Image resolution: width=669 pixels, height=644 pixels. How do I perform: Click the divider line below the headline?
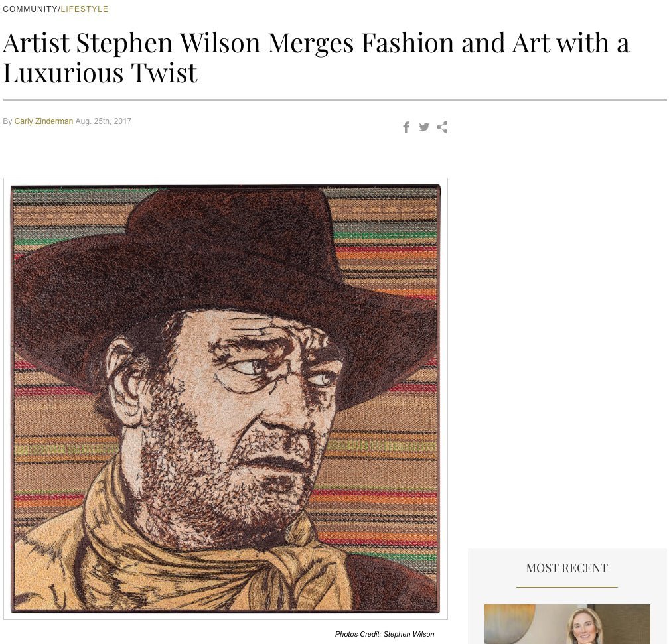click(334, 100)
